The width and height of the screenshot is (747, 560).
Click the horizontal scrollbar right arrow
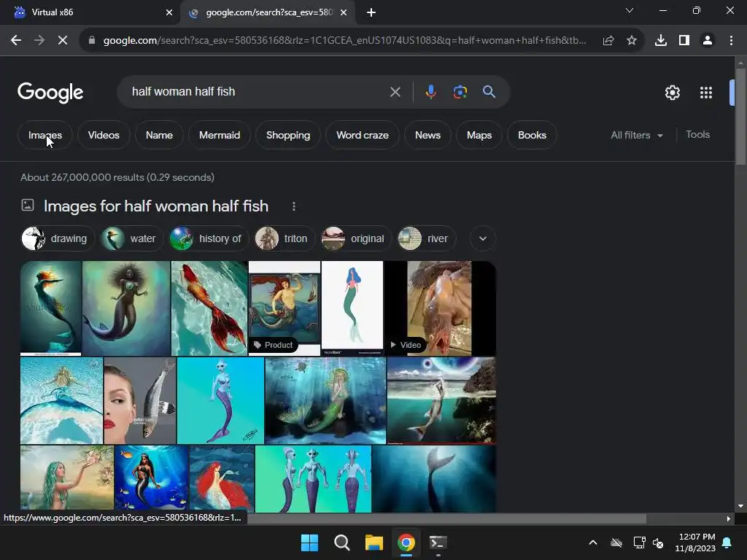[x=729, y=518]
